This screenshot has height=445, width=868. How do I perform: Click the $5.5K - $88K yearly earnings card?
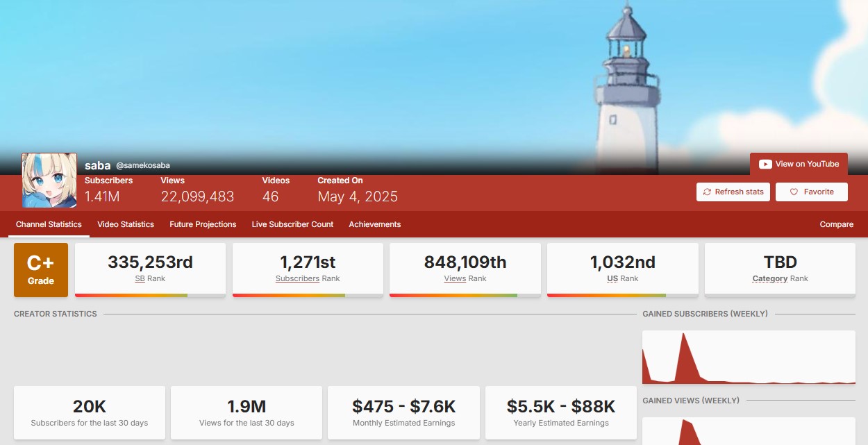561,412
